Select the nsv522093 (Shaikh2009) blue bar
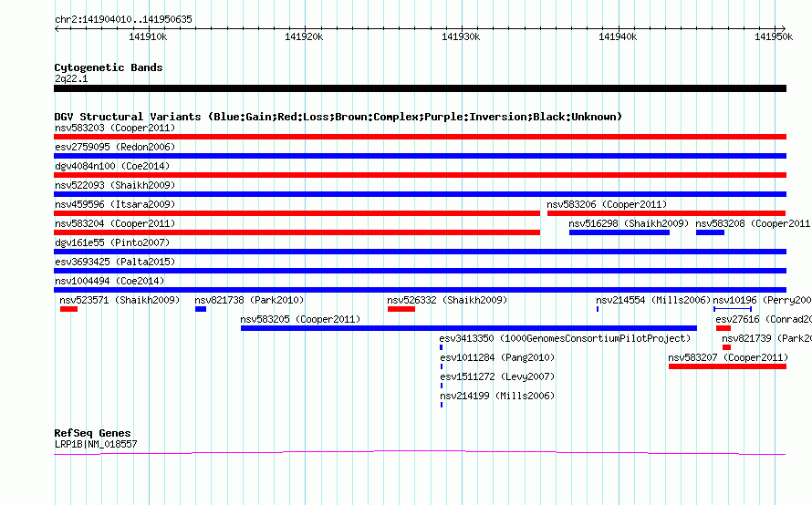 click(420, 194)
